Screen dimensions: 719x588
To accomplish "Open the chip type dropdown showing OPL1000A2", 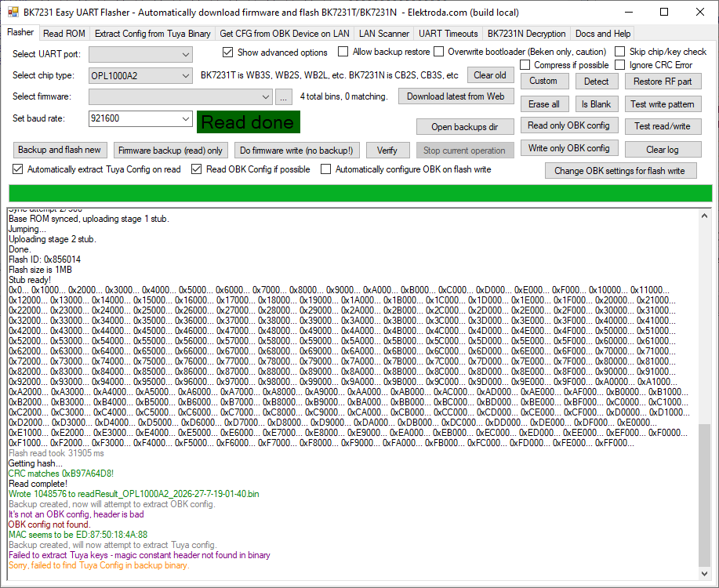I will pyautogui.click(x=140, y=76).
